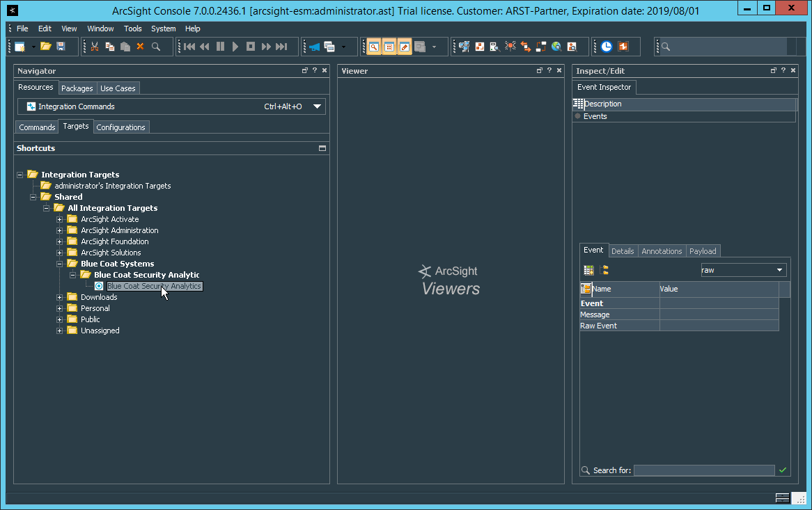Collapse the Blue Coat Systems folder
This screenshot has width=812, height=510.
pyautogui.click(x=60, y=264)
